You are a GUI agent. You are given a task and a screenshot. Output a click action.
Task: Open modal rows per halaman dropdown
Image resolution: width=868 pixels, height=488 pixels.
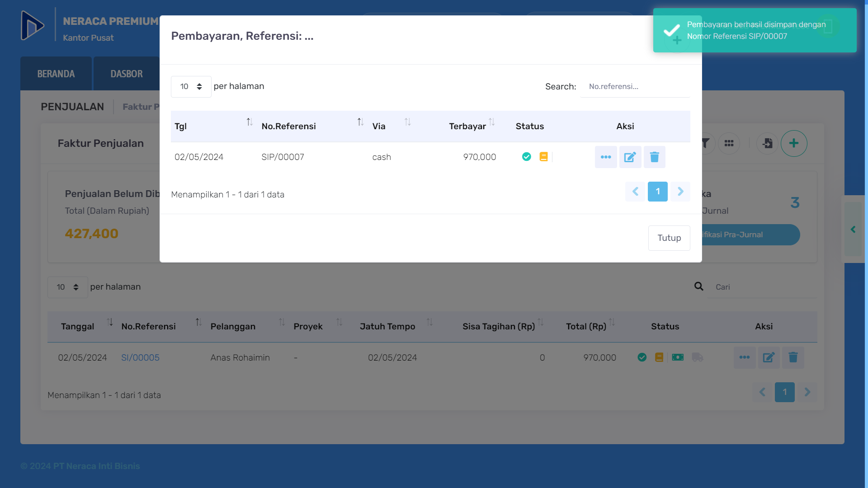point(191,86)
